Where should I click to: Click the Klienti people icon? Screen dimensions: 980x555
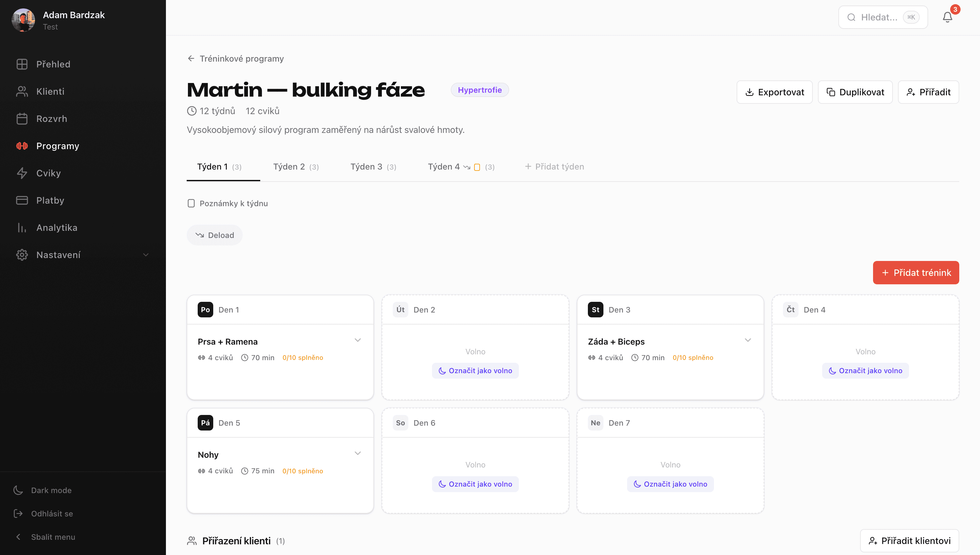point(22,91)
